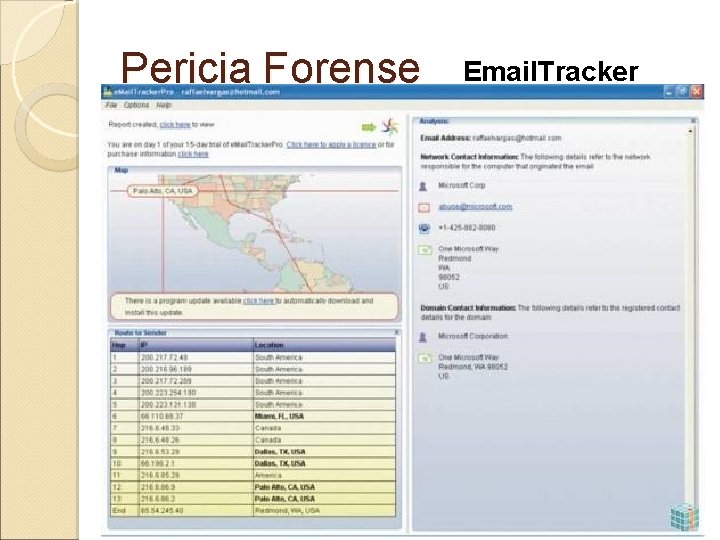Click the envelope icon beside abuse email
This screenshot has width=720, height=540.
click(424, 208)
